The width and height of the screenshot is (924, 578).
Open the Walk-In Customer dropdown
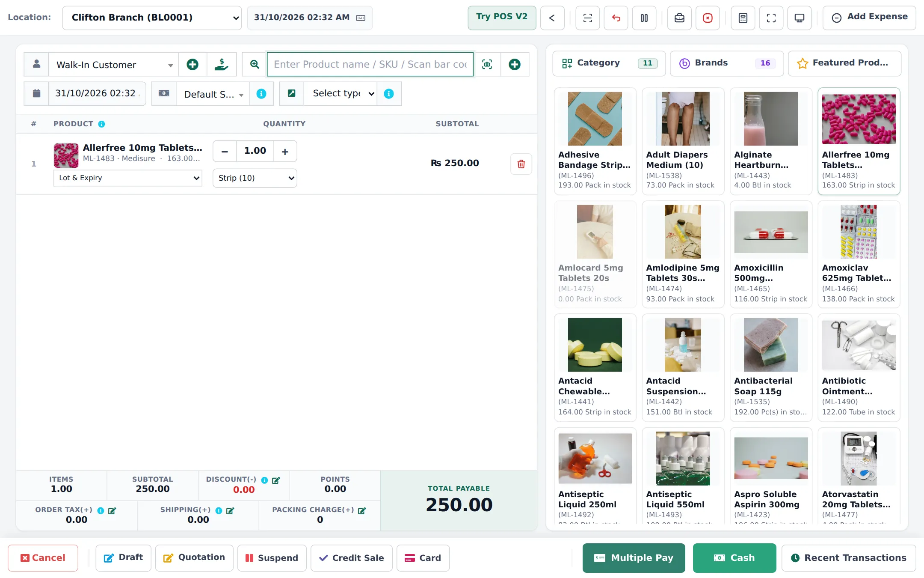tap(113, 65)
